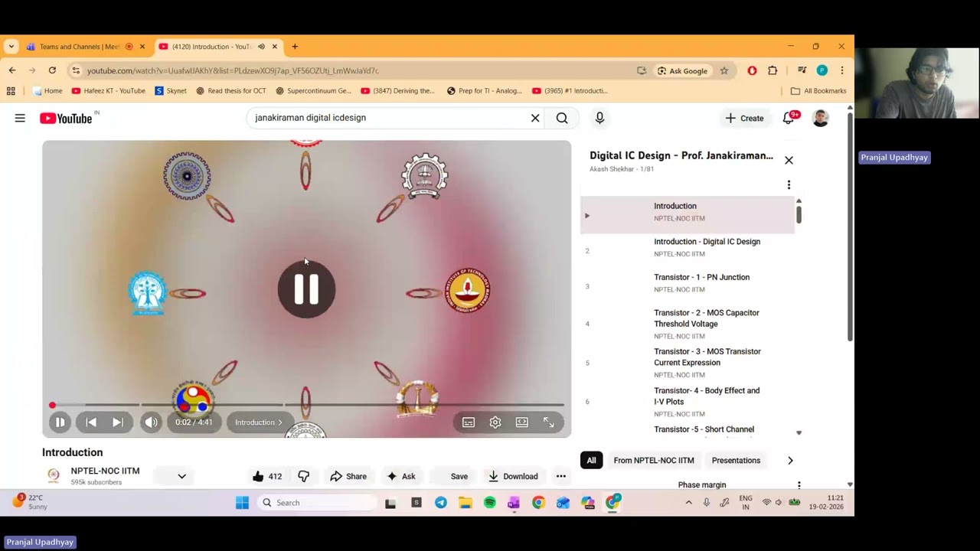Open the Windows Start menu
980x551 pixels.
tap(242, 503)
